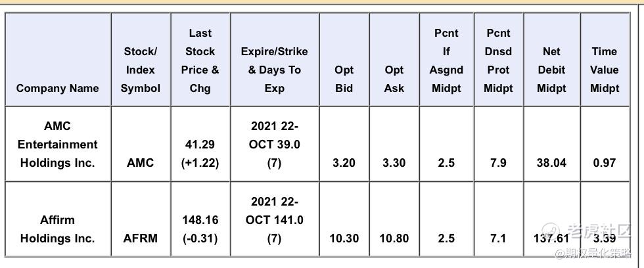The width and height of the screenshot is (644, 268).
Task: Select the AFRM ticker symbol cell
Action: tap(140, 238)
